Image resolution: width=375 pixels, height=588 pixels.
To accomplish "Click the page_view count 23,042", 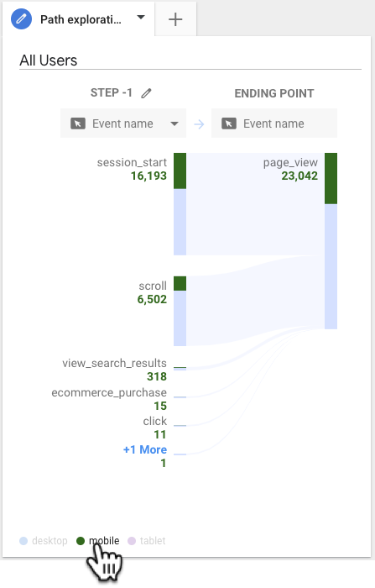I will pyautogui.click(x=299, y=176).
